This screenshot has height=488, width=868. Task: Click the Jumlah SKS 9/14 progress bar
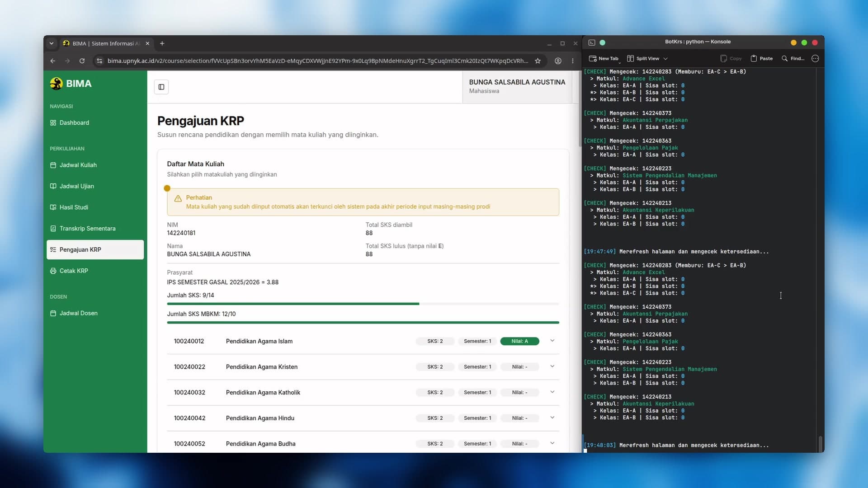click(363, 304)
